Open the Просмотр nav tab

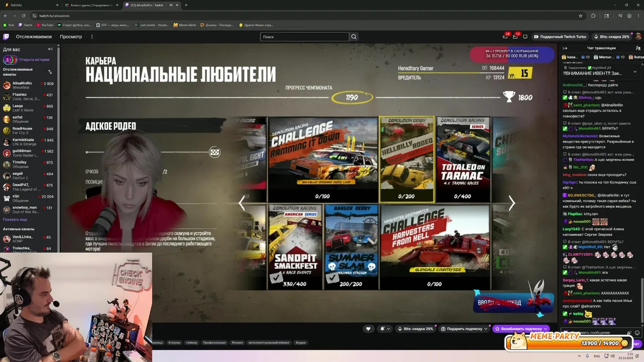click(x=71, y=37)
